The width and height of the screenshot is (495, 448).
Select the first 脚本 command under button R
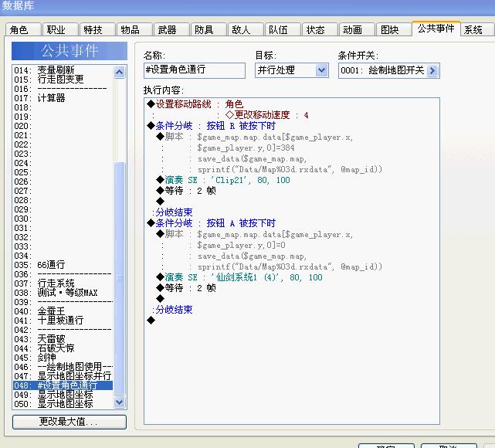click(x=254, y=137)
